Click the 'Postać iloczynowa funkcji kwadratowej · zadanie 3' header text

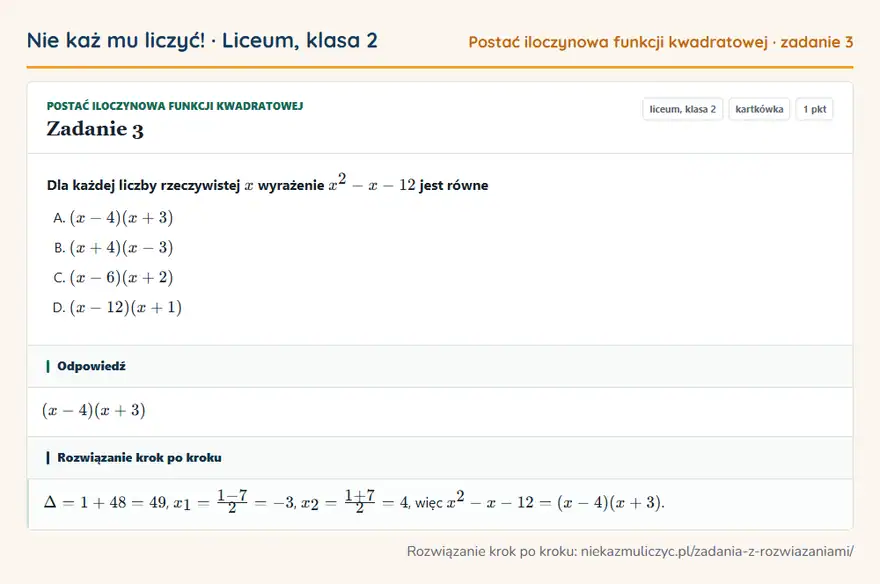(661, 42)
